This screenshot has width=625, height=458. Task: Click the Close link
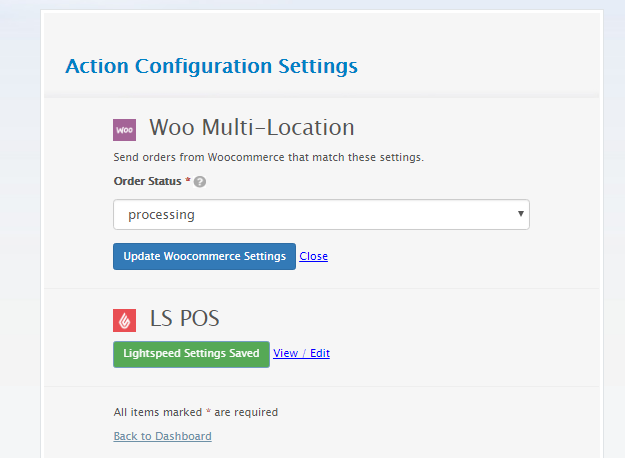pyautogui.click(x=314, y=256)
